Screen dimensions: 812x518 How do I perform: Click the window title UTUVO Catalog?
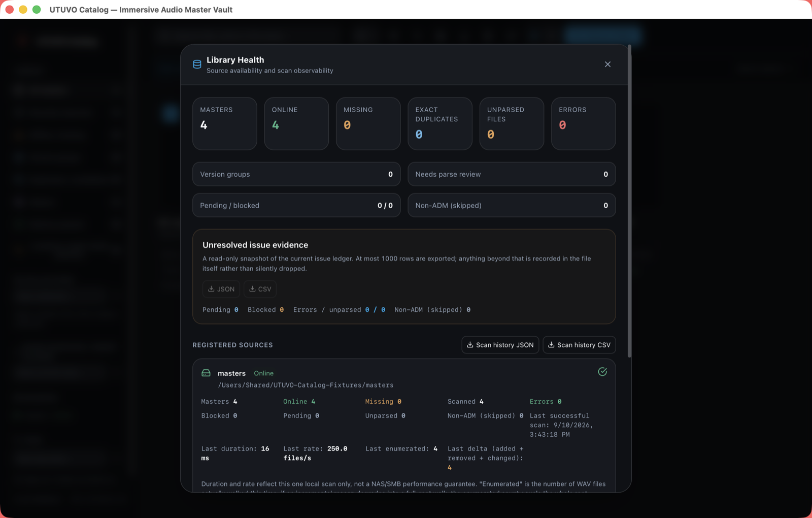(x=141, y=10)
